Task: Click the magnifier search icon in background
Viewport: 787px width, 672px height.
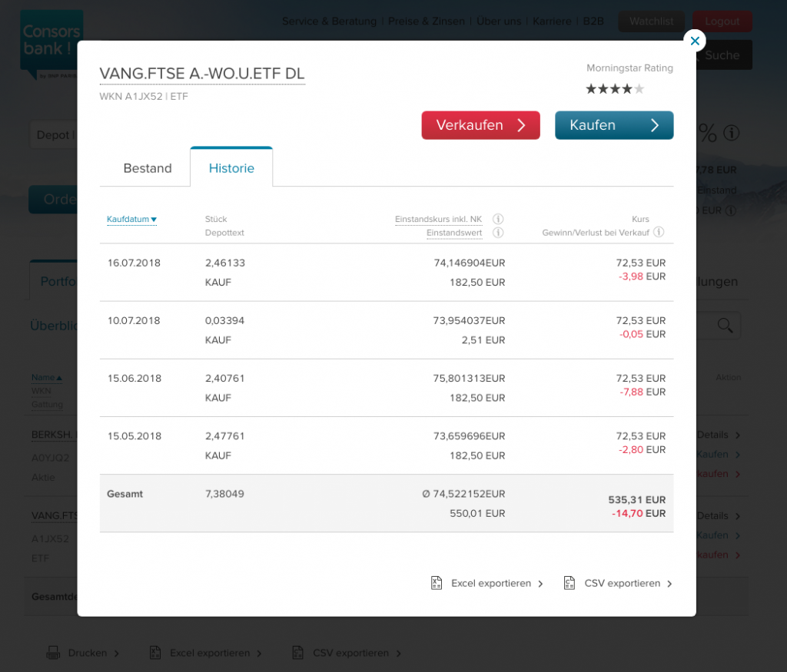Action: 725,326
